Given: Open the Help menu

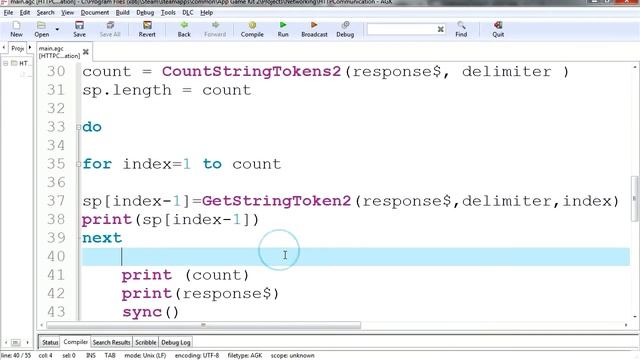Looking at the screenshot, I should click(x=207, y=13).
